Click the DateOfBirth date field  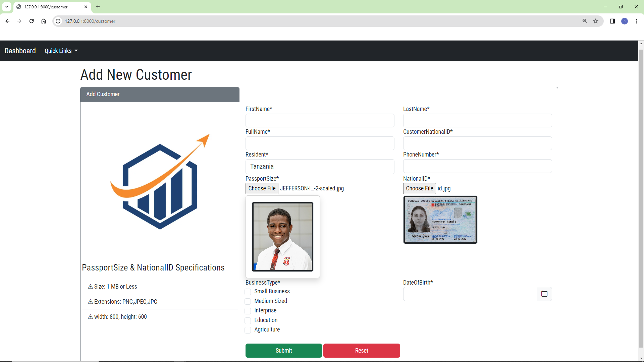(470, 294)
